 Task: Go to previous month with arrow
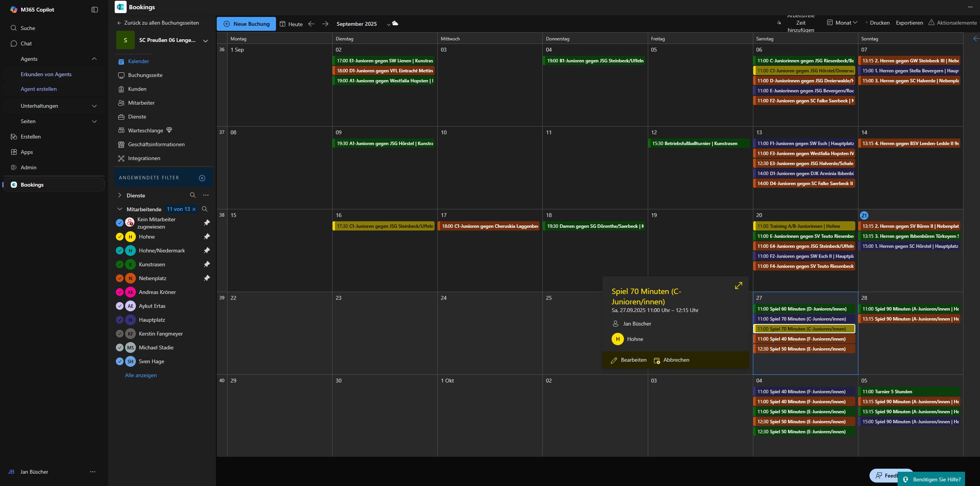[311, 24]
